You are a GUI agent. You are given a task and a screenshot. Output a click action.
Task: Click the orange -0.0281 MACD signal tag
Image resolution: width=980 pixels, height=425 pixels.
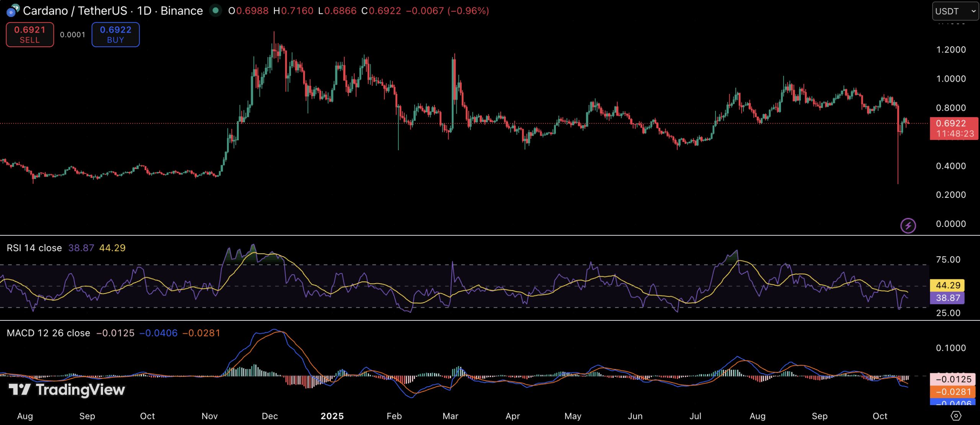(x=953, y=392)
